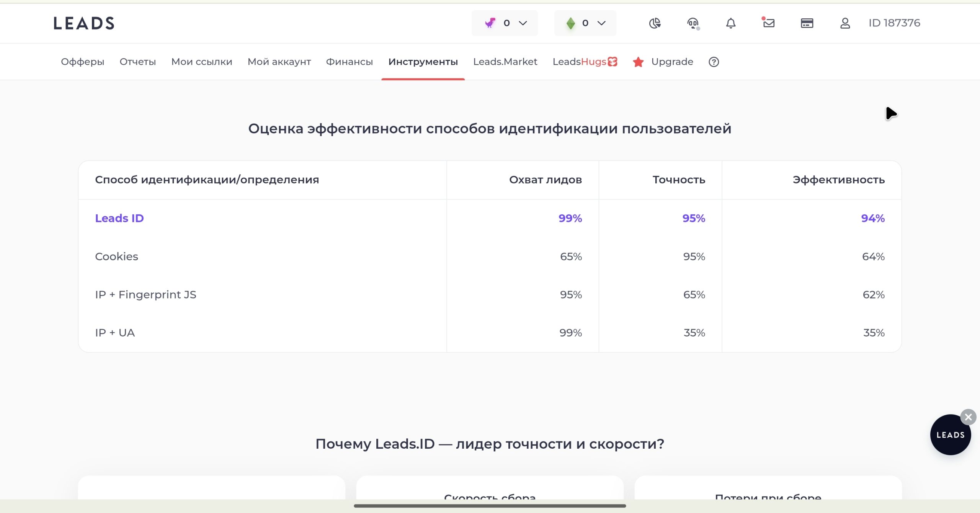Click the credit card payments icon
Image resolution: width=980 pixels, height=513 pixels.
pos(807,23)
